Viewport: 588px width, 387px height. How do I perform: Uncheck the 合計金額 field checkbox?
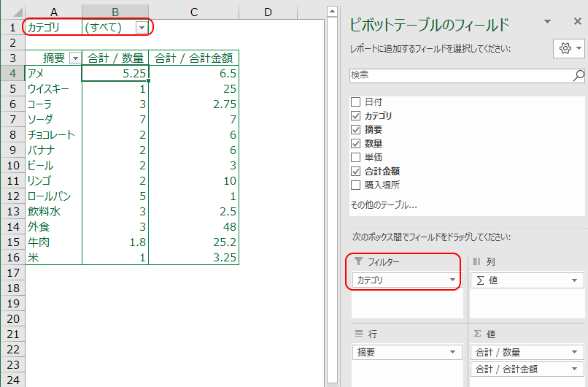tap(355, 171)
